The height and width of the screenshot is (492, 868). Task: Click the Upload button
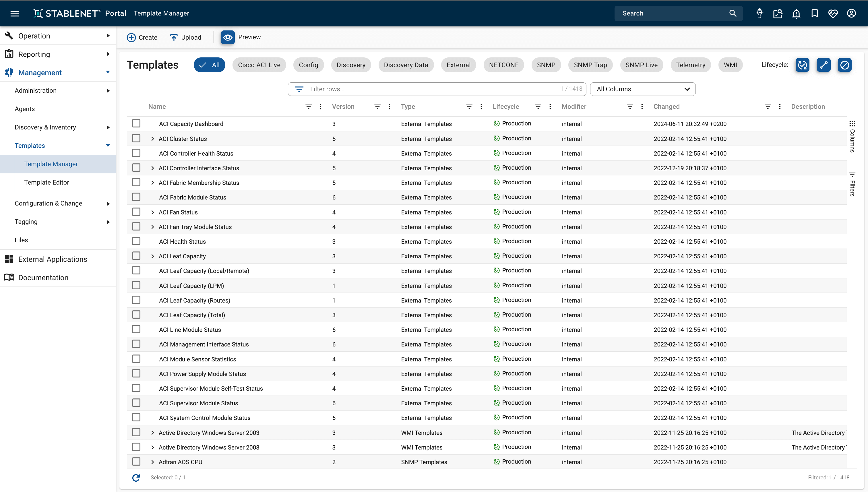click(x=185, y=37)
